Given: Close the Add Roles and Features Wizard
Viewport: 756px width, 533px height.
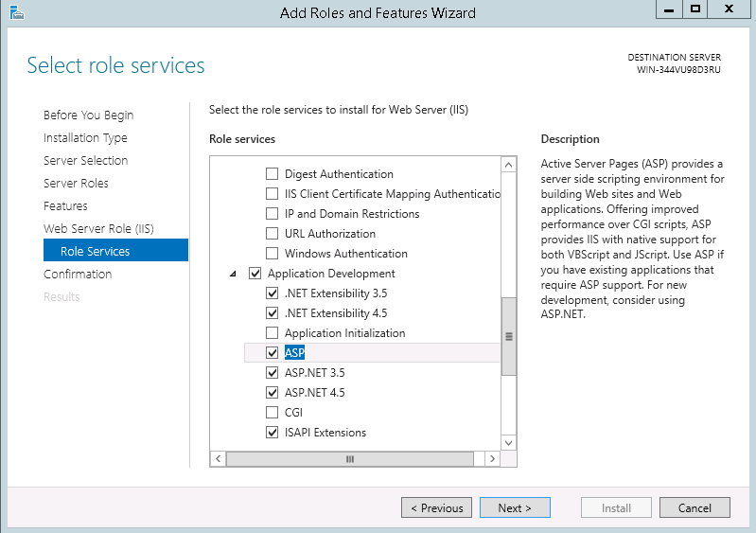Looking at the screenshot, I should click(729, 9).
